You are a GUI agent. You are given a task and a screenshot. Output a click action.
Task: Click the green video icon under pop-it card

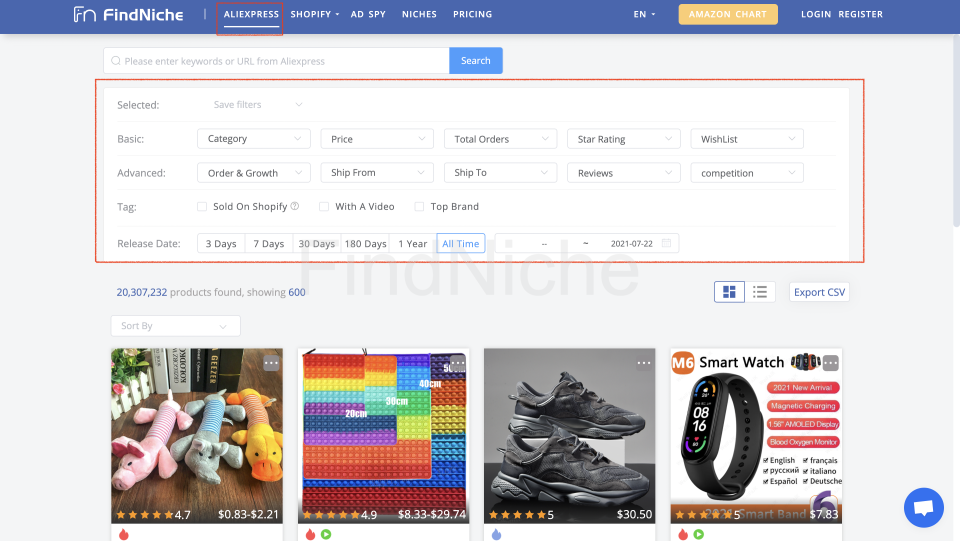click(326, 534)
